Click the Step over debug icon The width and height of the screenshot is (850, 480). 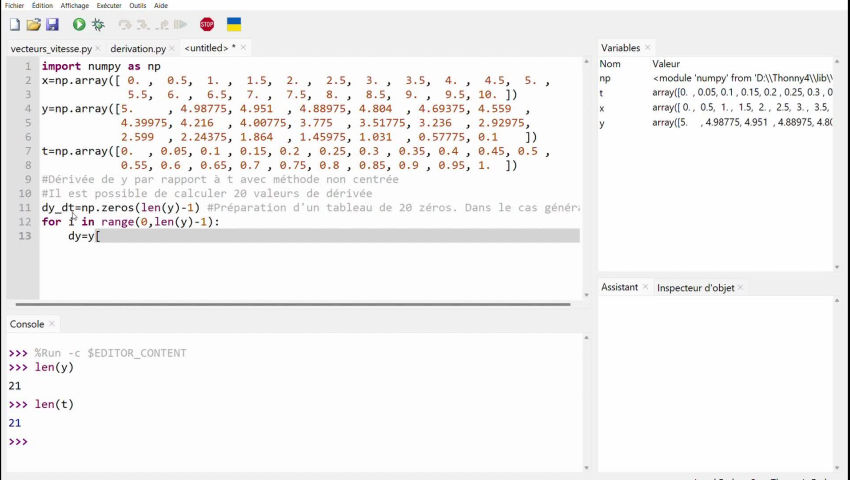[125, 24]
